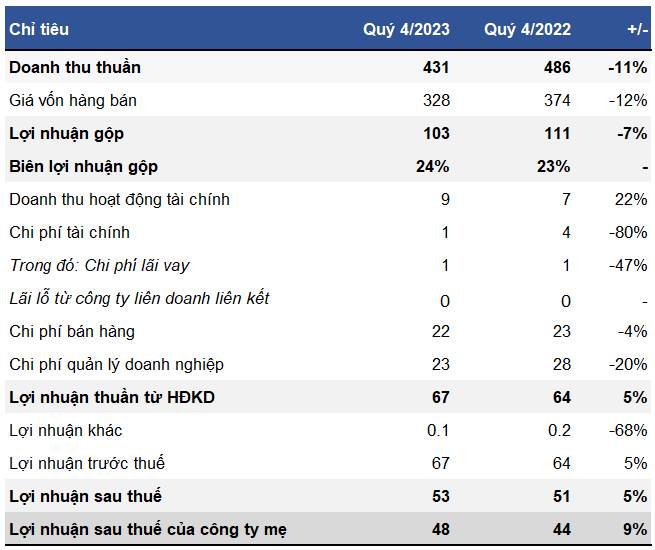This screenshot has height=550, width=655.
Task: Click 'Lãi lỗ từ công ty liên doanh liên kết'
Action: tap(139, 299)
